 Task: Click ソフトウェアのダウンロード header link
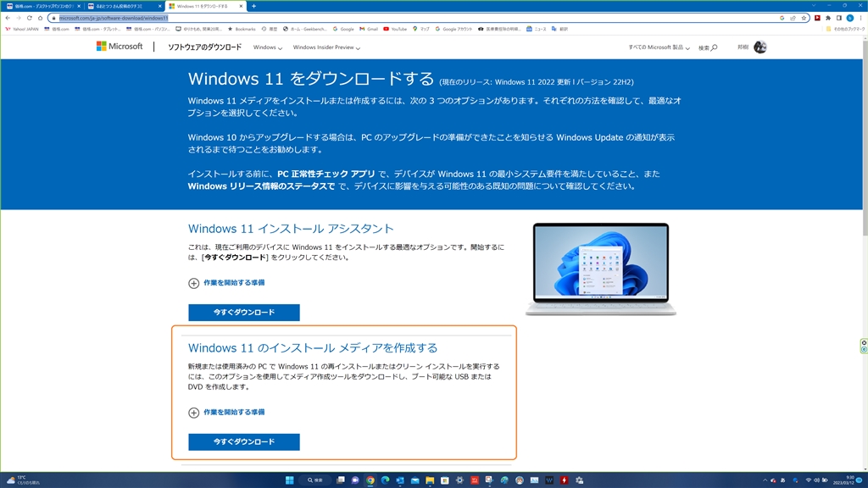click(205, 47)
